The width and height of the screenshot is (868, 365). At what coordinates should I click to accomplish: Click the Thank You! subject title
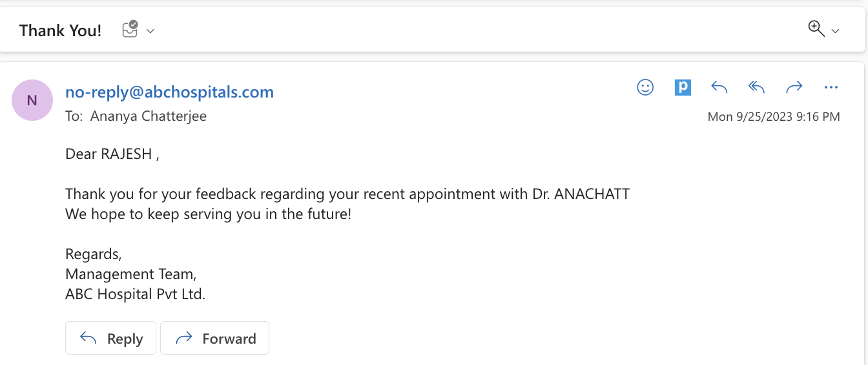point(61,30)
